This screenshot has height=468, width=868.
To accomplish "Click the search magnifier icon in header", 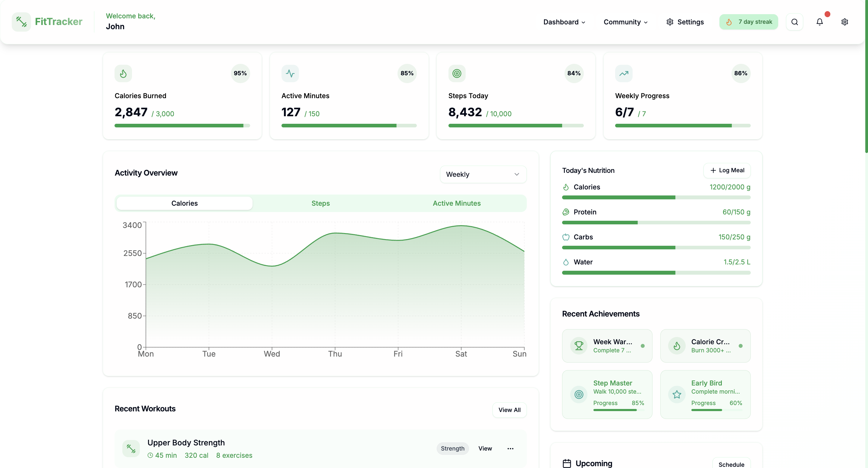I will [794, 22].
